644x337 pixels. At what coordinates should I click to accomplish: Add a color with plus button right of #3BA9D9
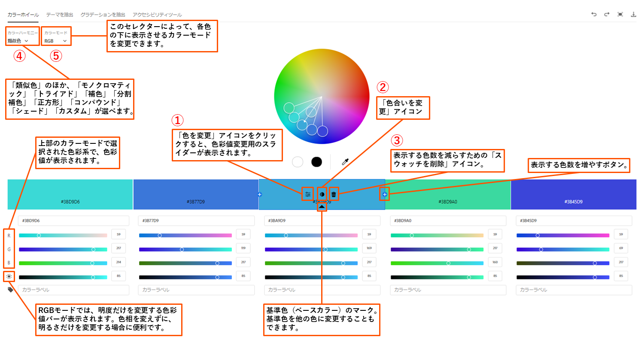385,194
